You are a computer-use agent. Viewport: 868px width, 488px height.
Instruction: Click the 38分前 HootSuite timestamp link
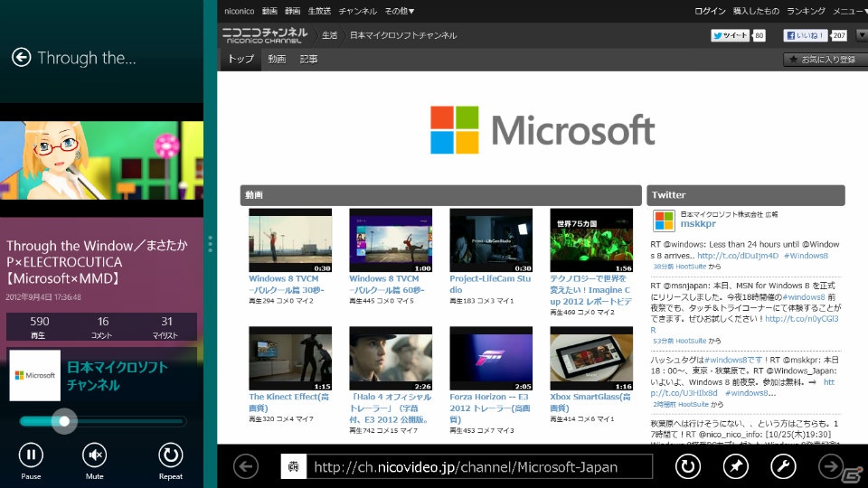[x=679, y=267]
